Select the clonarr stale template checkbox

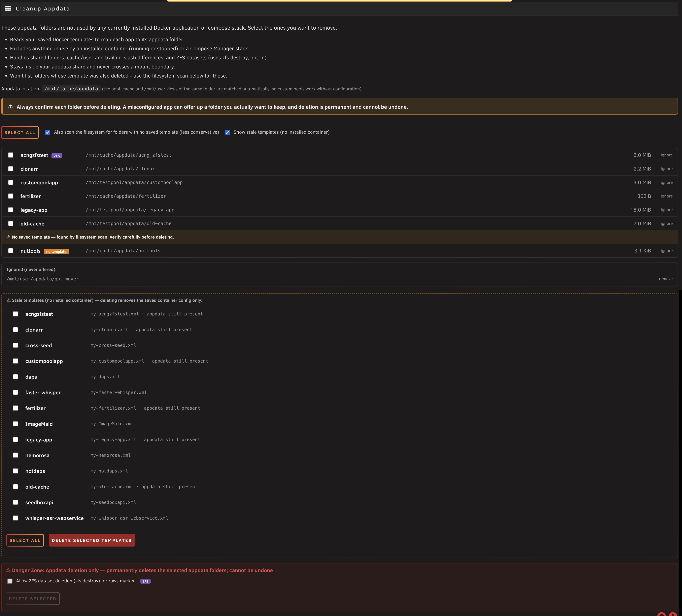[15, 330]
